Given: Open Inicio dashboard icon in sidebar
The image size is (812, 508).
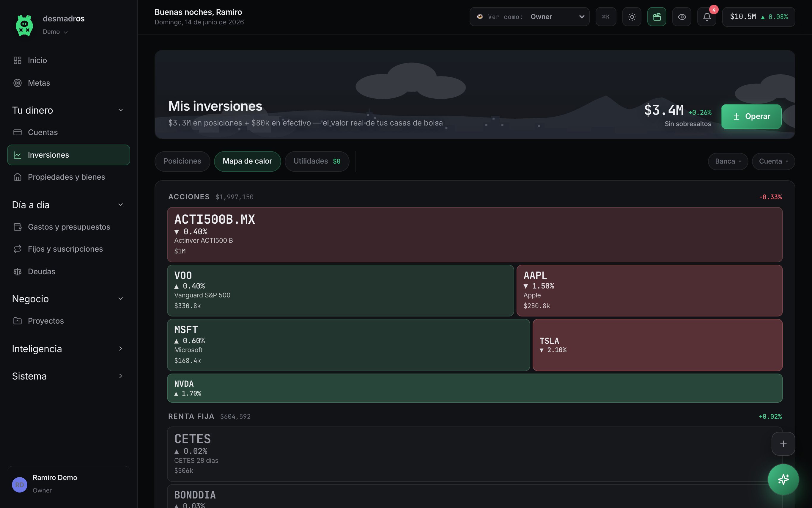Looking at the screenshot, I should tap(18, 60).
